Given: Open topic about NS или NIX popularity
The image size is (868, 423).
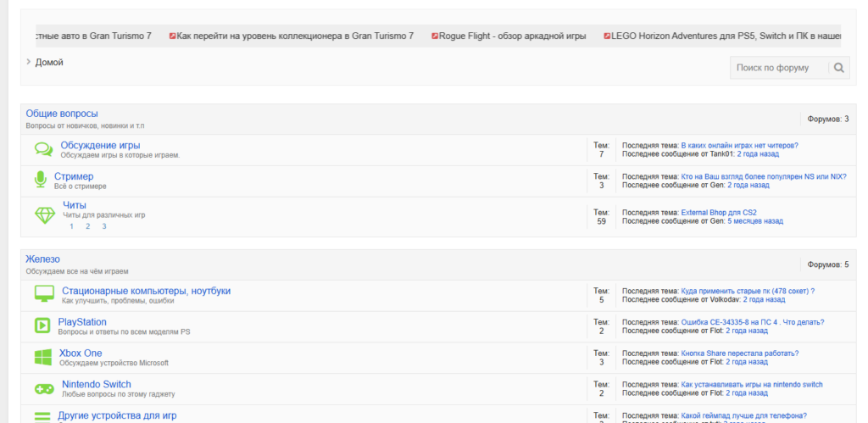Looking at the screenshot, I should coord(764,176).
